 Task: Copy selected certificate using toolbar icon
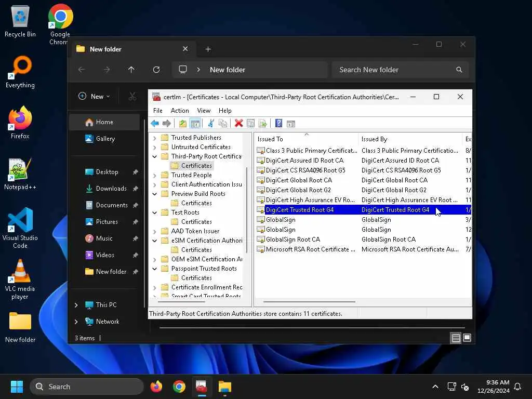[223, 124]
